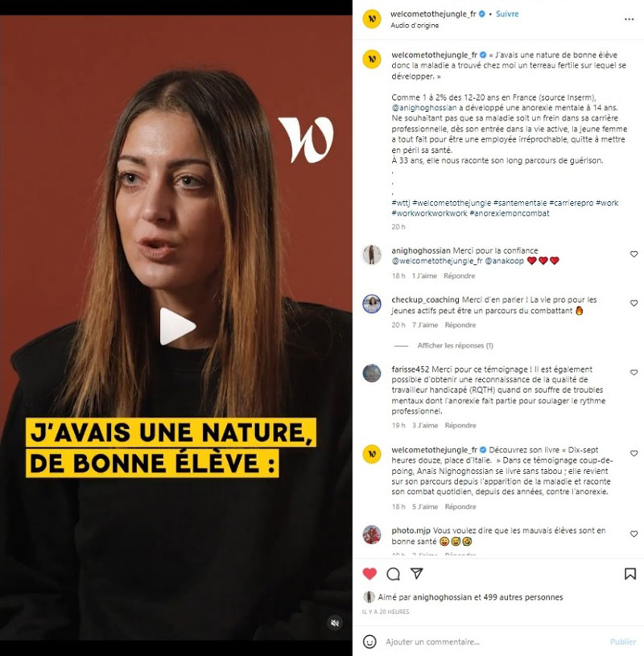Click the Suivre follow link
Viewport: 644px width, 656px height.
click(x=507, y=14)
